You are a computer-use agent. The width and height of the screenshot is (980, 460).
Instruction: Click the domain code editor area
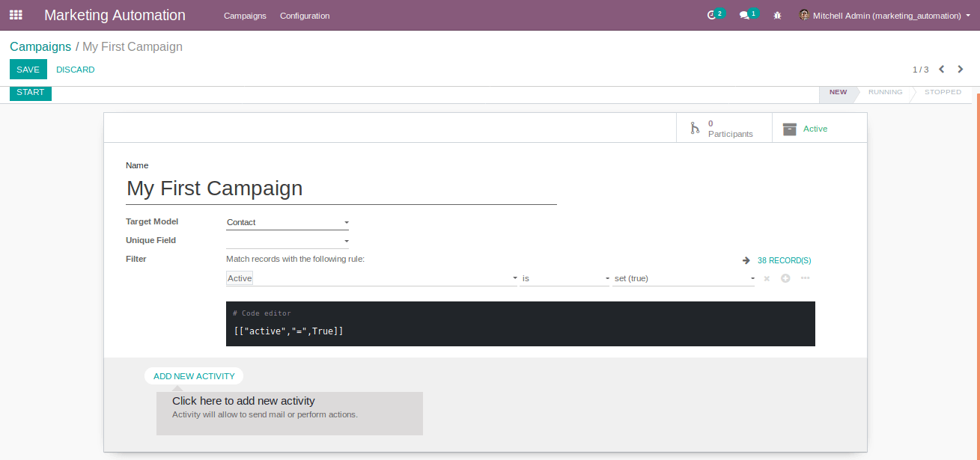coord(520,324)
